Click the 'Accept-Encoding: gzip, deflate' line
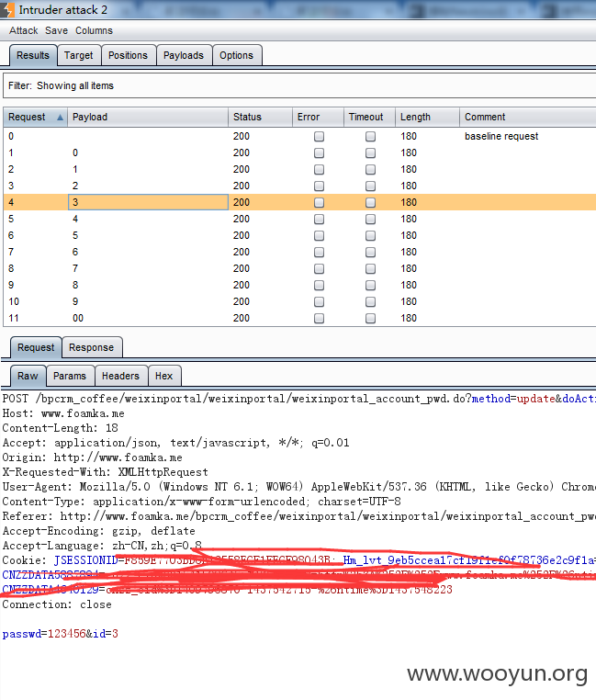Image resolution: width=596 pixels, height=700 pixels. coord(98,531)
